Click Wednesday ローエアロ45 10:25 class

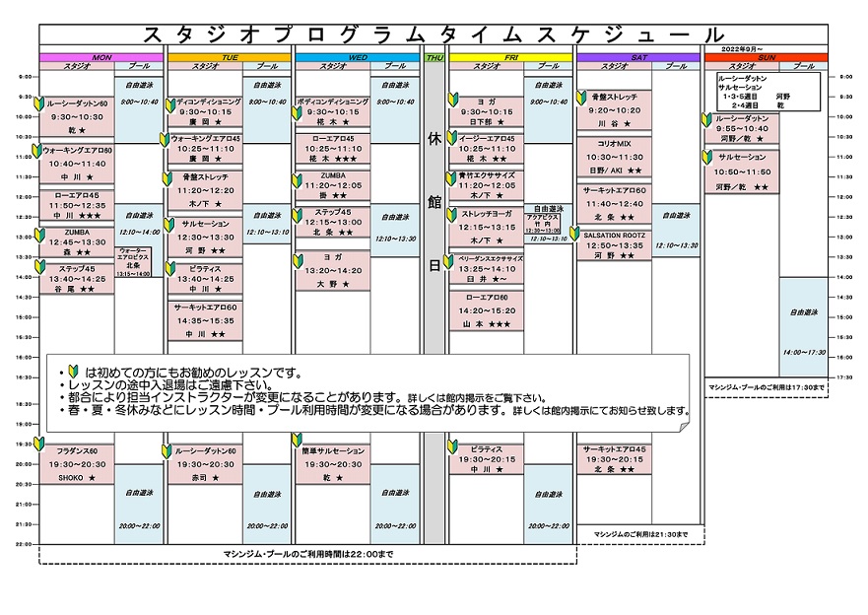tap(333, 149)
